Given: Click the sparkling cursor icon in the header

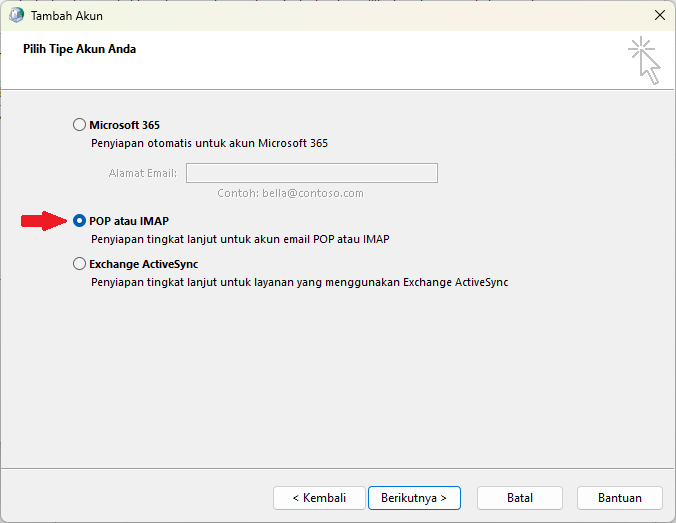Looking at the screenshot, I should pos(645,61).
